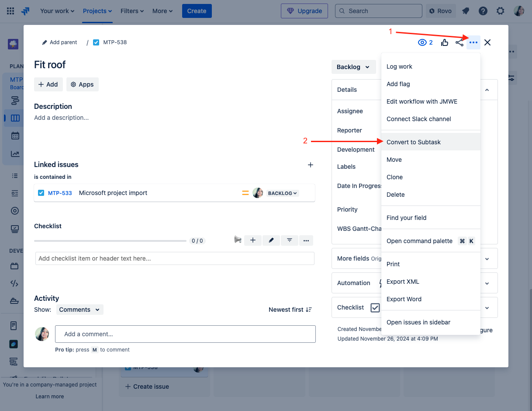Open the Jira settings gear icon
532x411 pixels.
pos(501,11)
